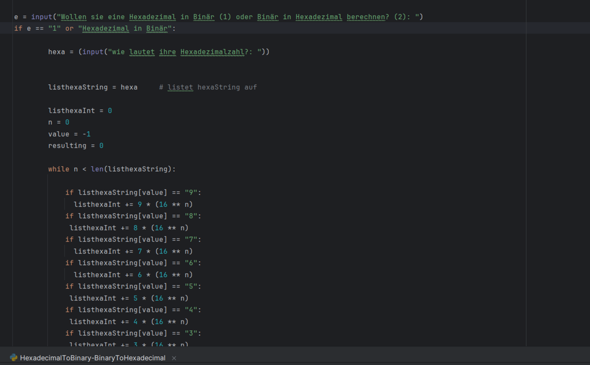
Task: Click the 'resulting = 0' line
Action: click(x=76, y=146)
